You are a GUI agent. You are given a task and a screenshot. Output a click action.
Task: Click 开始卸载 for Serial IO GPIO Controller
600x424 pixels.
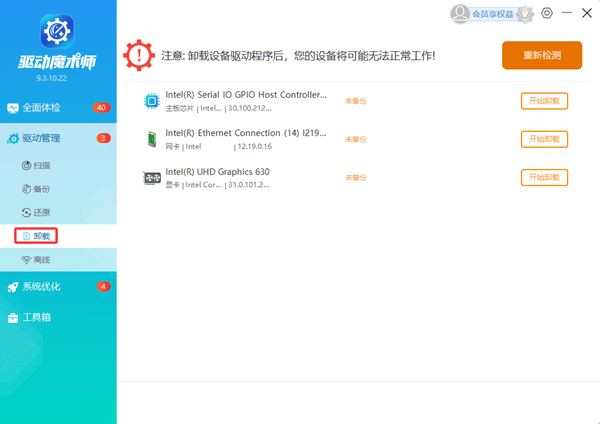click(544, 100)
